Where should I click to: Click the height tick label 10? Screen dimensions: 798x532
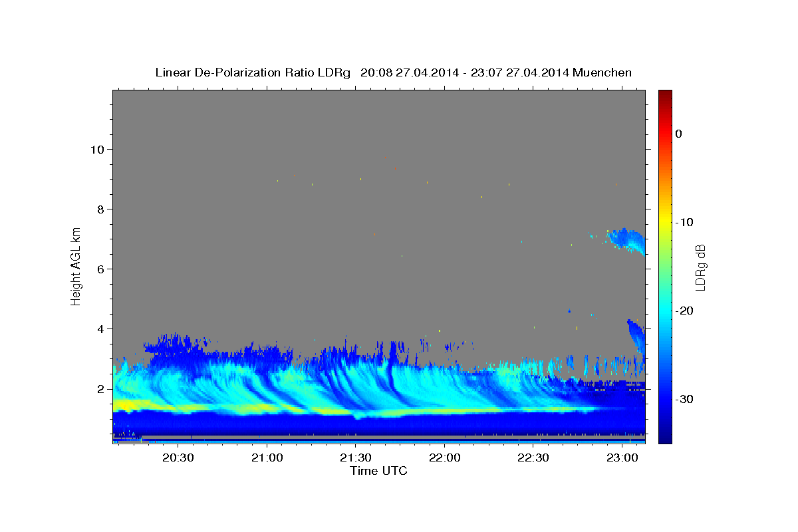pyautogui.click(x=97, y=149)
